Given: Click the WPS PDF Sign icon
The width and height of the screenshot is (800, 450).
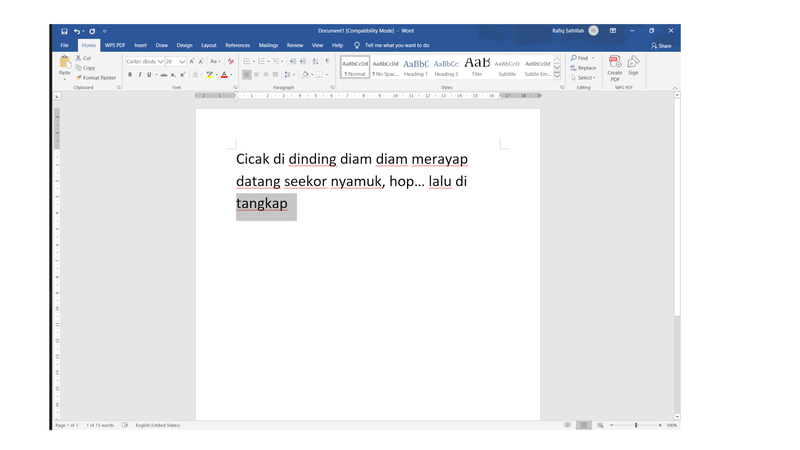Looking at the screenshot, I should pyautogui.click(x=633, y=65).
